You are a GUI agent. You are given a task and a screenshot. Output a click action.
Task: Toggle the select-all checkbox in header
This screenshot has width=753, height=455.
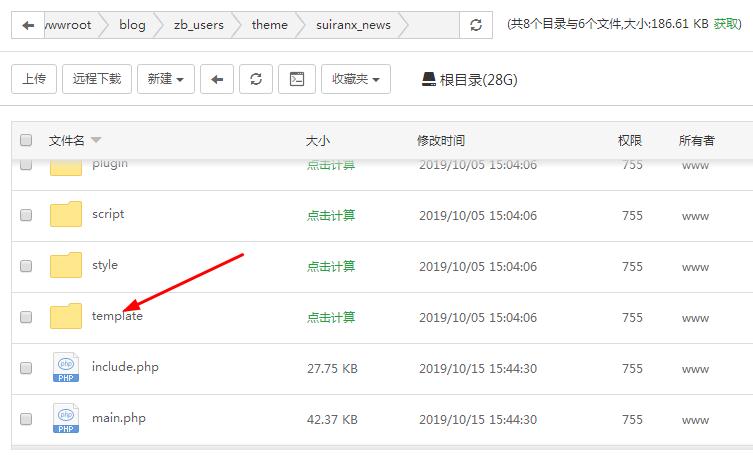point(26,140)
